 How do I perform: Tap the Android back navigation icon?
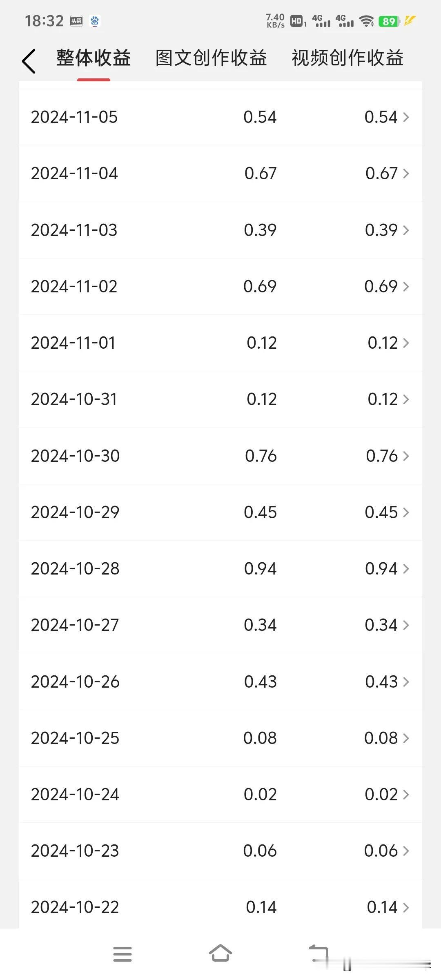tap(319, 953)
